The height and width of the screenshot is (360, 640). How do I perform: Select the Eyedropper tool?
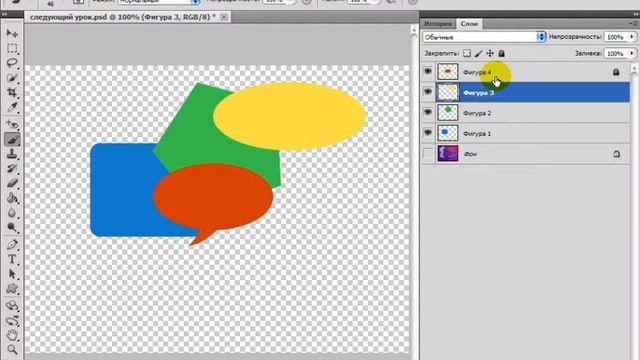point(12,107)
